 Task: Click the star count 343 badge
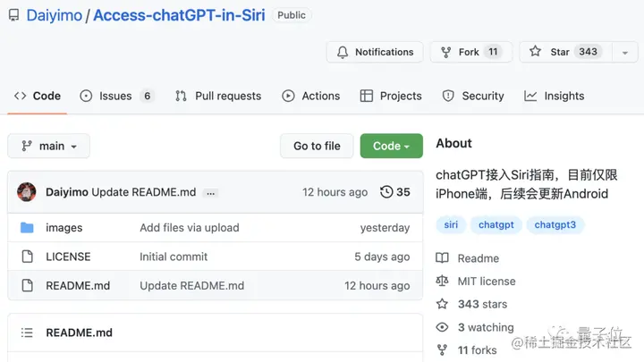(x=589, y=52)
